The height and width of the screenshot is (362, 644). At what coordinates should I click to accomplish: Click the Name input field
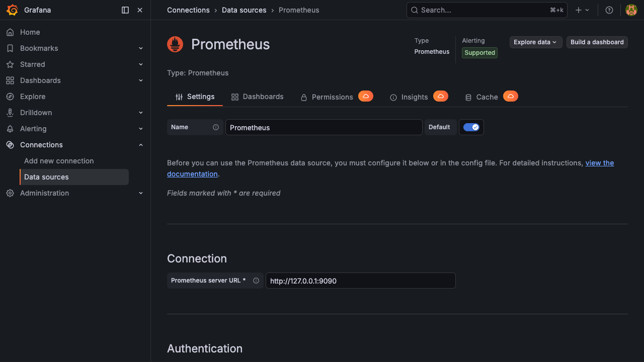point(324,127)
